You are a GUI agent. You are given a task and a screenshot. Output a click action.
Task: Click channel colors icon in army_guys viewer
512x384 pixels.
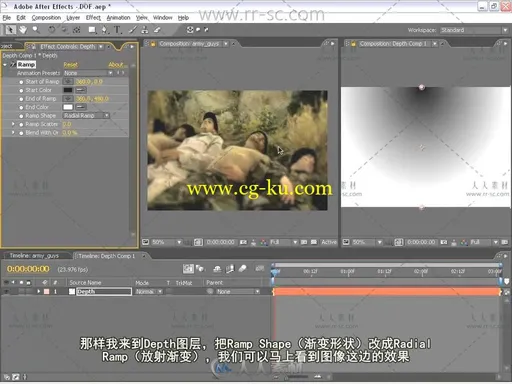(x=264, y=242)
